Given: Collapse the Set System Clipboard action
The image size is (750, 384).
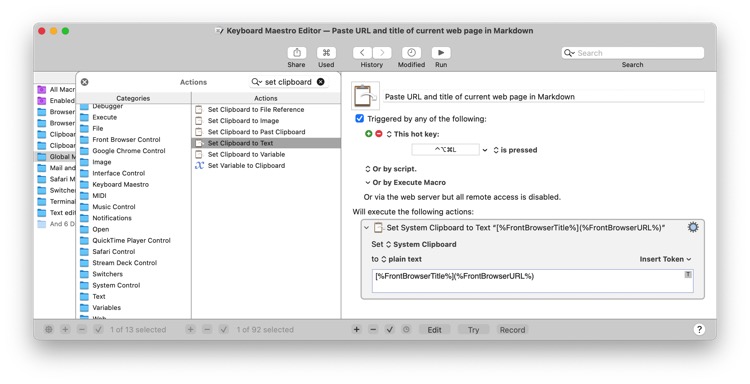Looking at the screenshot, I should [366, 228].
